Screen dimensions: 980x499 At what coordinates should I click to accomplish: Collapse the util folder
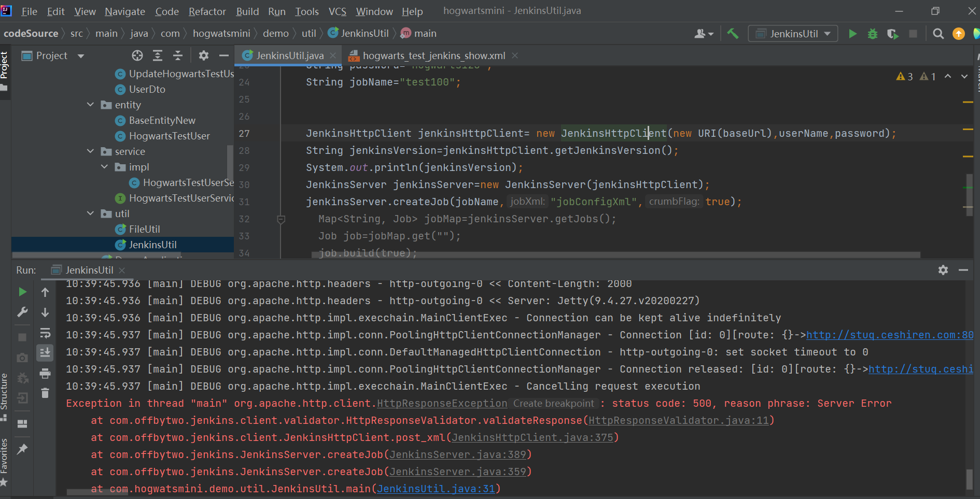coord(90,213)
